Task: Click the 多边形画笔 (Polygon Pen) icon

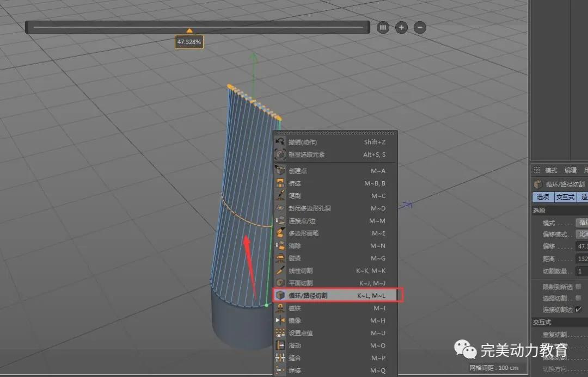Action: pos(280,233)
